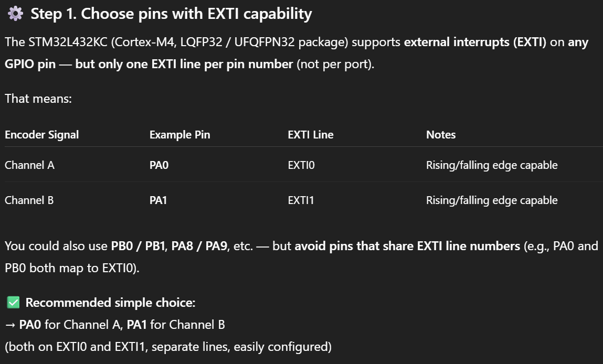Click the EXTI Line column header

[x=311, y=135]
